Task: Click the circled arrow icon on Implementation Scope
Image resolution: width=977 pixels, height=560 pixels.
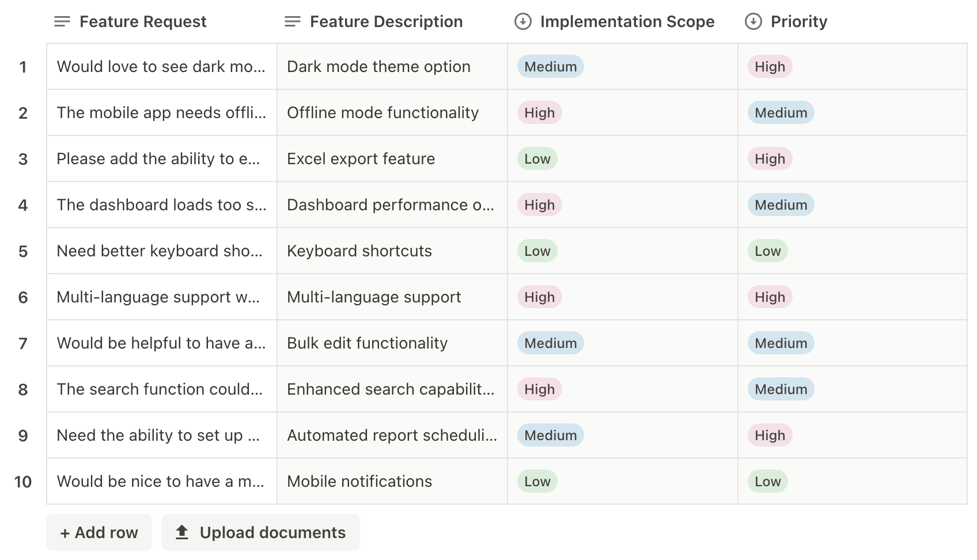Action: [x=522, y=21]
